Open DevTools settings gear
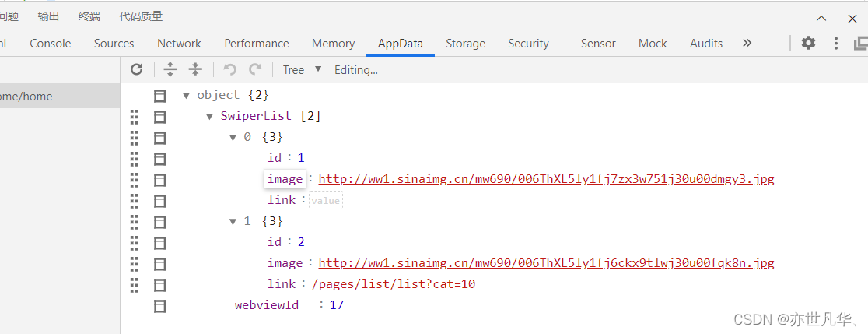868x334 pixels. 809,43
